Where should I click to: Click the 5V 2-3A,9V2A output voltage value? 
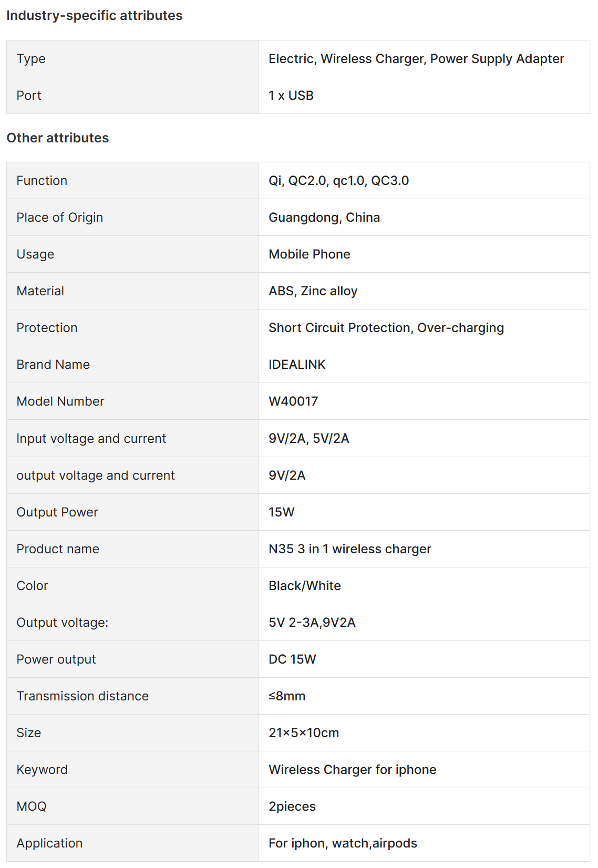tap(312, 623)
